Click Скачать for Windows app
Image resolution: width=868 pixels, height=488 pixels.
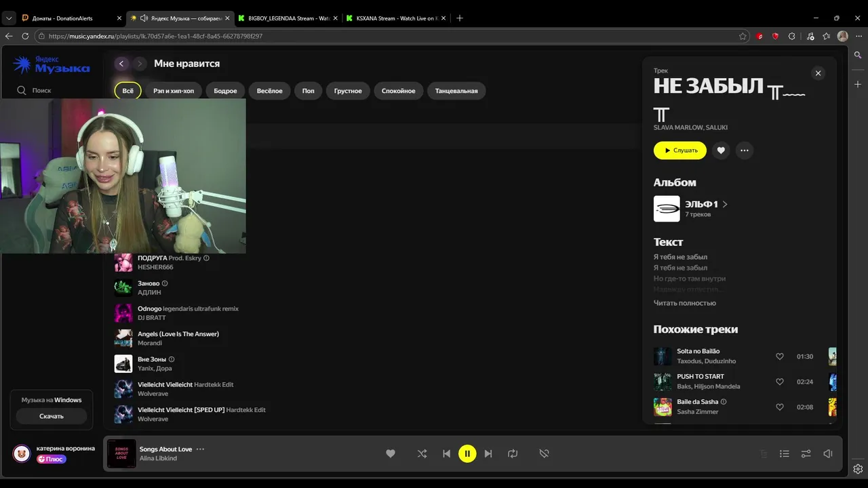[52, 416]
